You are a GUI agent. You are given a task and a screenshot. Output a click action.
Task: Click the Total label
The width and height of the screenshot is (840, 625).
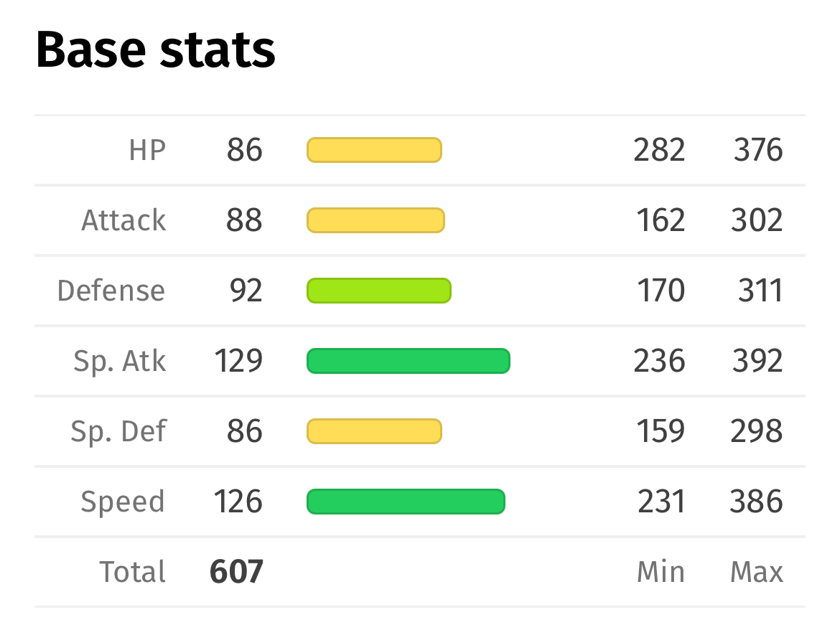132,571
